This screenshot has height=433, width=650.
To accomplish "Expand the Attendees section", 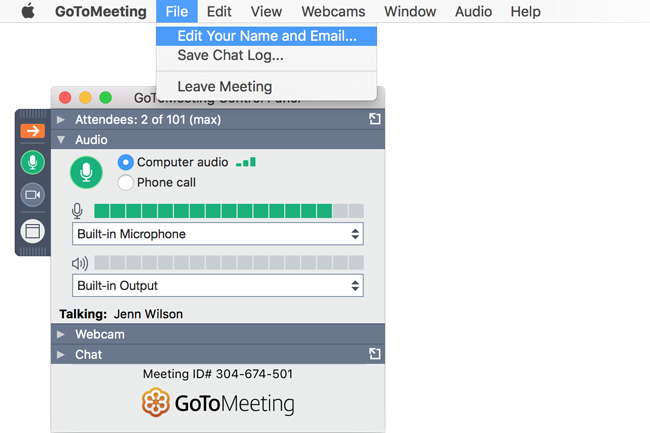I will coord(61,120).
